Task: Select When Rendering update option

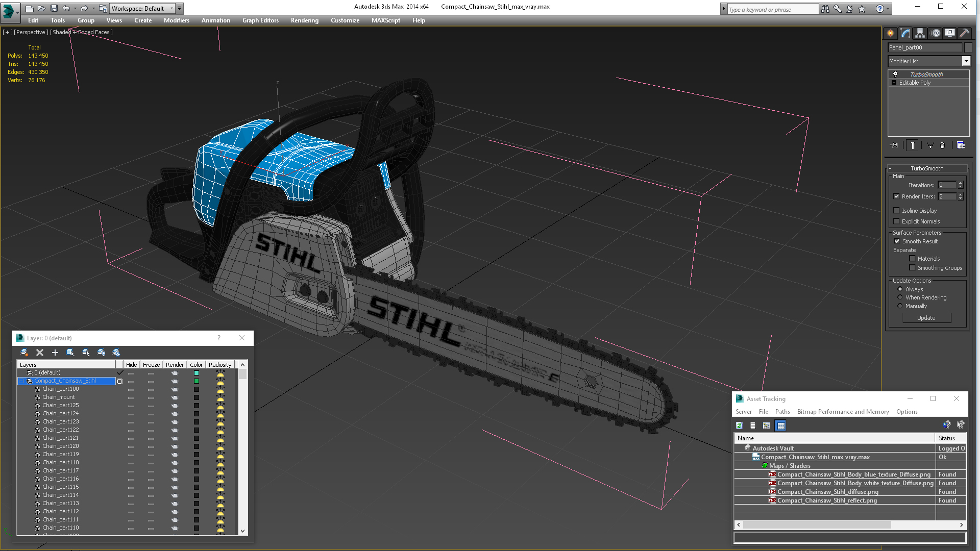Action: click(x=900, y=297)
